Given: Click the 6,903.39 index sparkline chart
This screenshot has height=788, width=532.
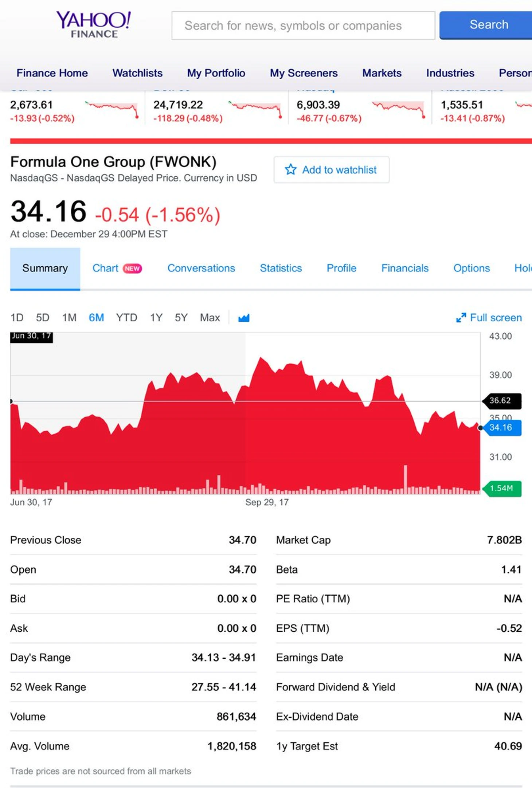Looking at the screenshot, I should pos(399,109).
